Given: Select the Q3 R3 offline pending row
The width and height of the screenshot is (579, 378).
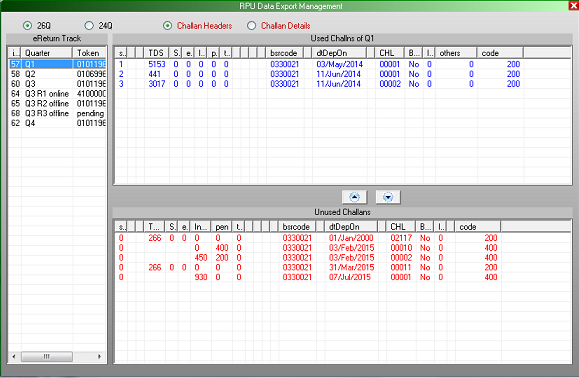Looking at the screenshot, I should coord(58,113).
